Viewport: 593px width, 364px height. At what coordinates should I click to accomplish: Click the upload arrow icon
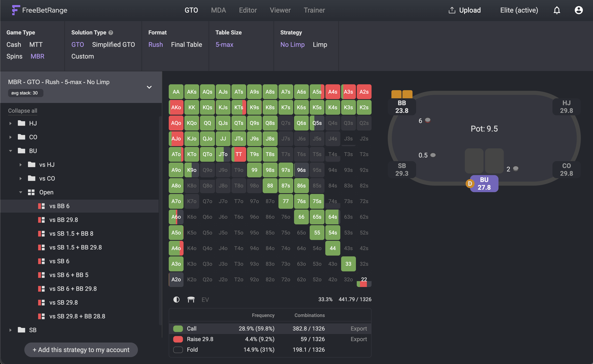pyautogui.click(x=452, y=10)
